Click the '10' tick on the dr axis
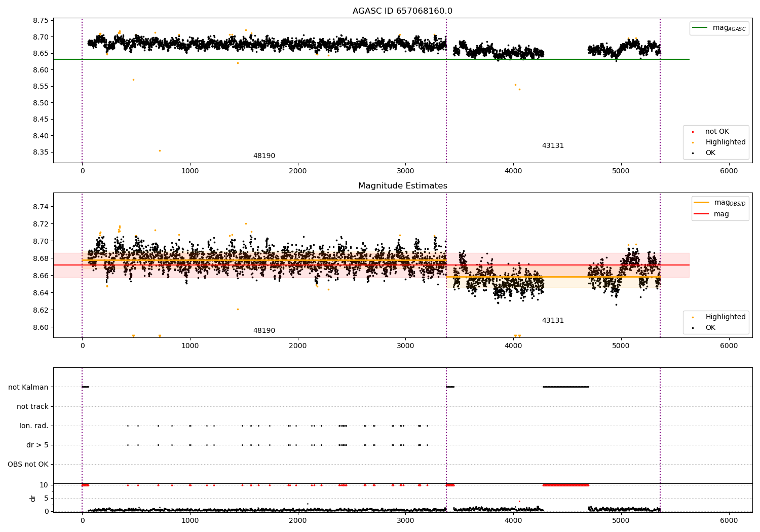Screen dimensions: 760x532 (x=44, y=485)
